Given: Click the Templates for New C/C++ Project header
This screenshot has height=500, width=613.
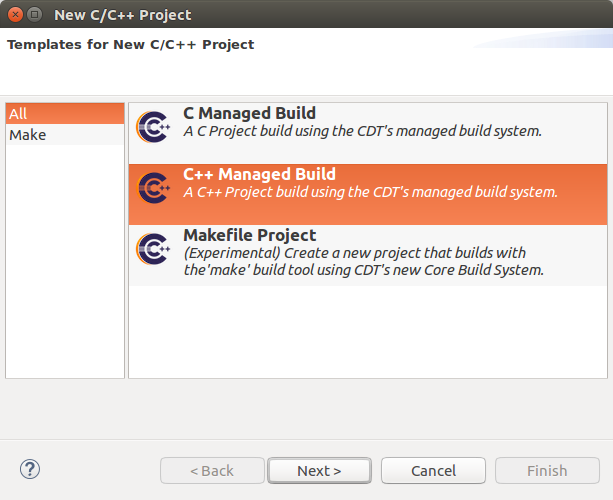Looking at the screenshot, I should pos(131,44).
